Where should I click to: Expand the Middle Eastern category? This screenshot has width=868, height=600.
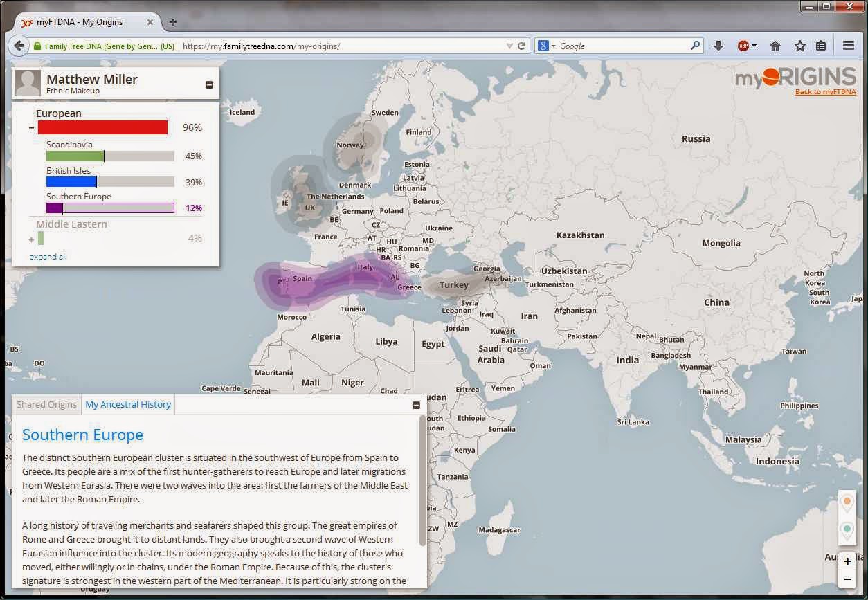pyautogui.click(x=30, y=238)
